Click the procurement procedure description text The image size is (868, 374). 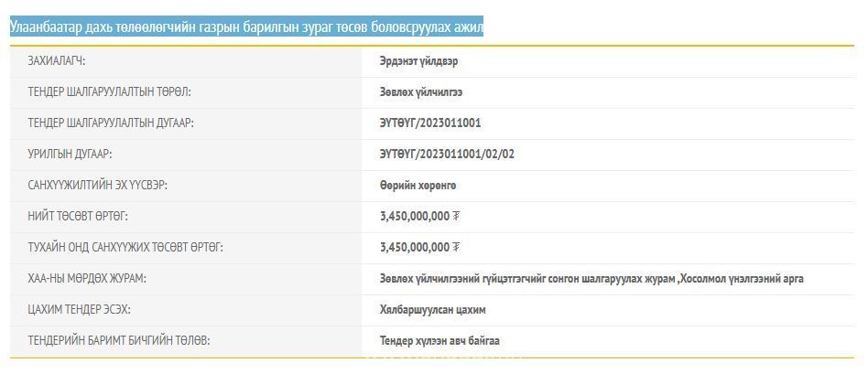tap(591, 279)
